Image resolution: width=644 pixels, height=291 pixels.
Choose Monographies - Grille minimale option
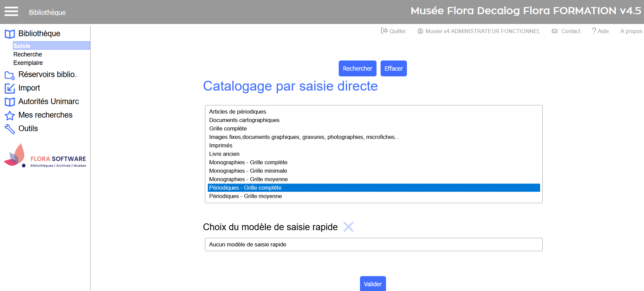tap(248, 171)
